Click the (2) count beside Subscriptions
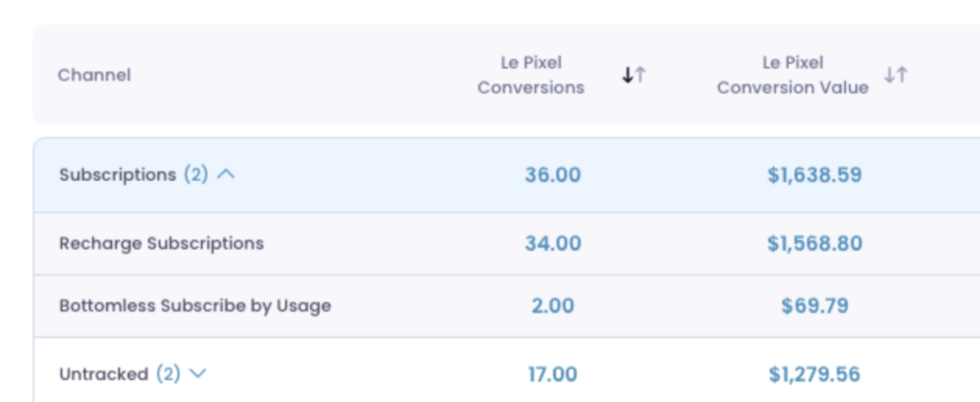 (195, 175)
